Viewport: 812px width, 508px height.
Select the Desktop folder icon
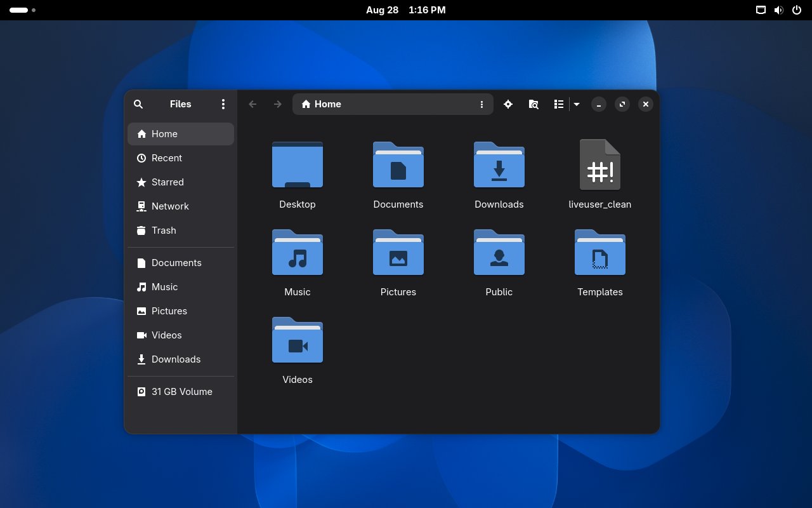pos(298,165)
